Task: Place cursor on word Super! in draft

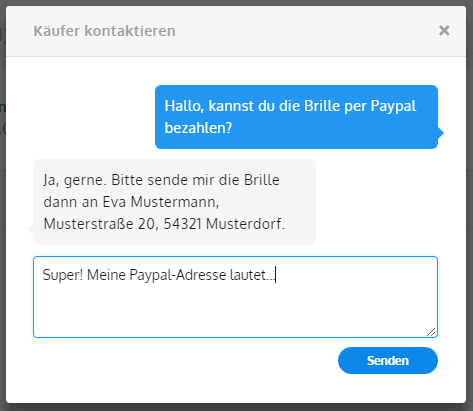Action: tap(63, 275)
